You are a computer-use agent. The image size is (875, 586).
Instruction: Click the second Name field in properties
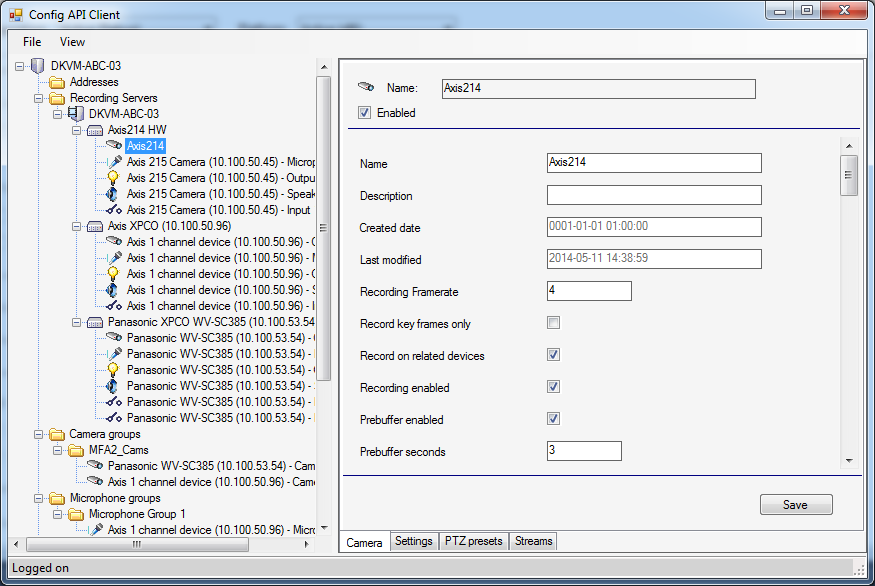[654, 163]
